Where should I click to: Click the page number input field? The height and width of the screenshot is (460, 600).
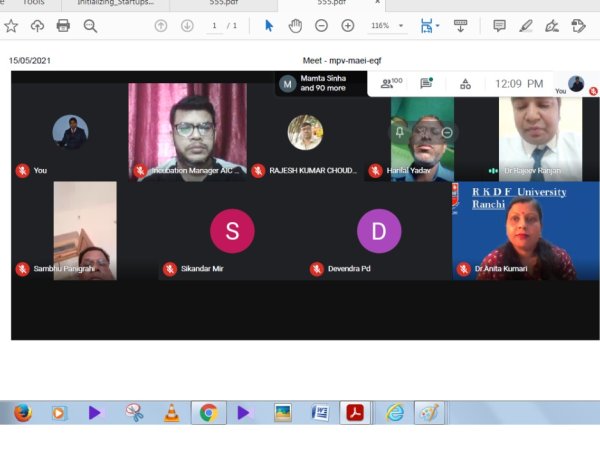(x=214, y=26)
